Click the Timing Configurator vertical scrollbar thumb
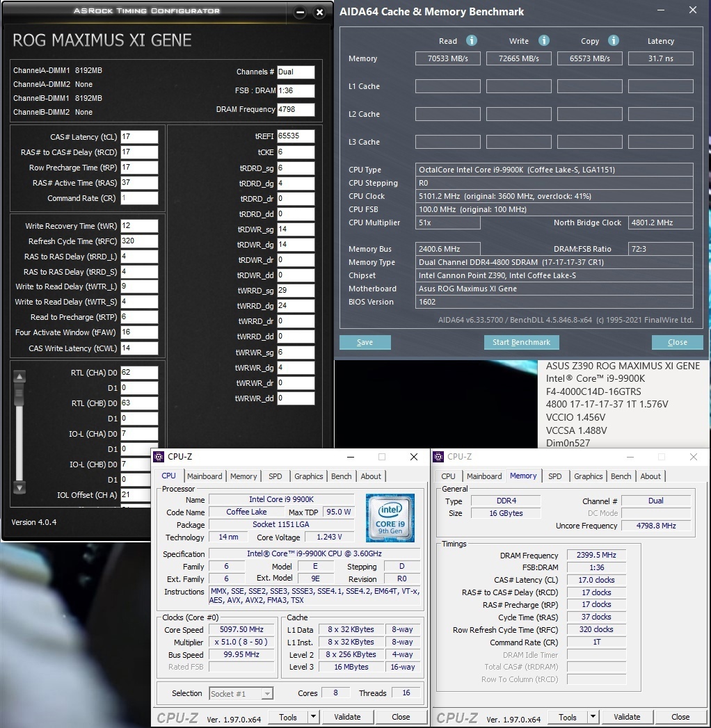The image size is (711, 728). click(x=19, y=394)
